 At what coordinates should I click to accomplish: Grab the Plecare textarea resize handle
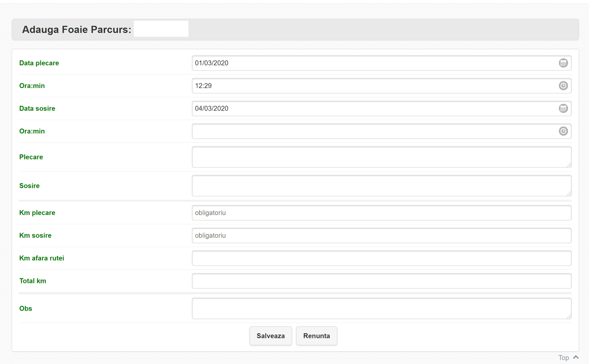[569, 165]
